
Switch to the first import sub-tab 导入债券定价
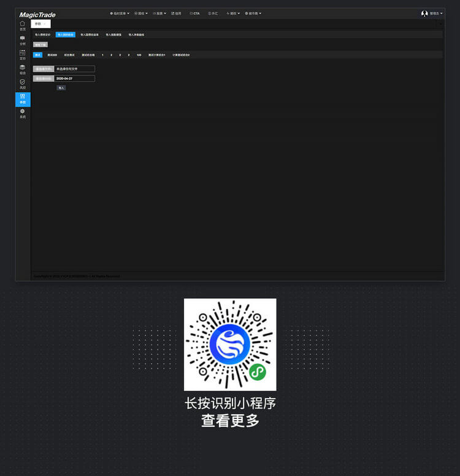pyautogui.click(x=42, y=35)
